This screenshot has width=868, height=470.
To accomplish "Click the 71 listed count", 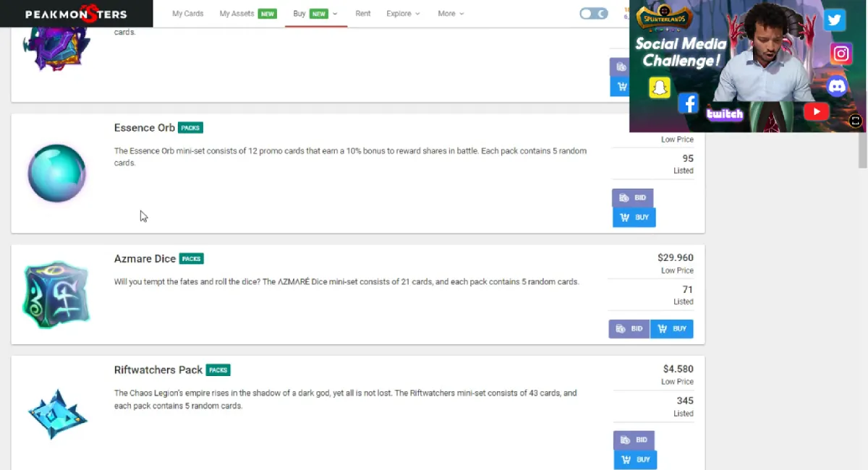I will pyautogui.click(x=688, y=289).
